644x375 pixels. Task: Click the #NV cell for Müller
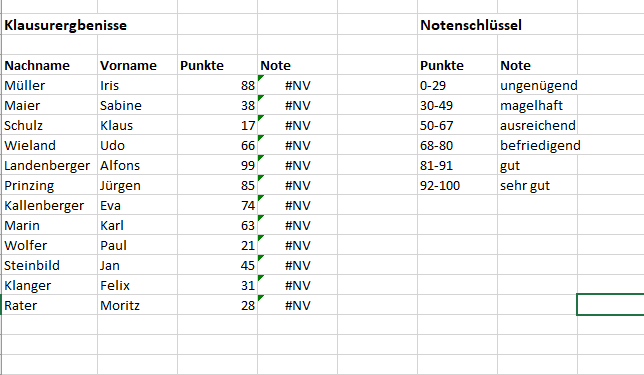click(x=297, y=85)
